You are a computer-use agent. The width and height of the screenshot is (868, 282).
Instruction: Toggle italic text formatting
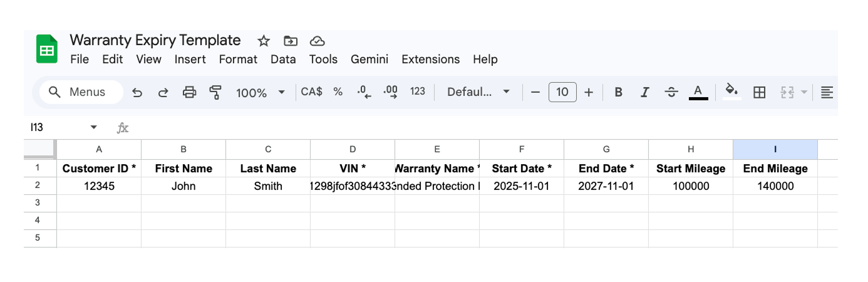tap(644, 93)
